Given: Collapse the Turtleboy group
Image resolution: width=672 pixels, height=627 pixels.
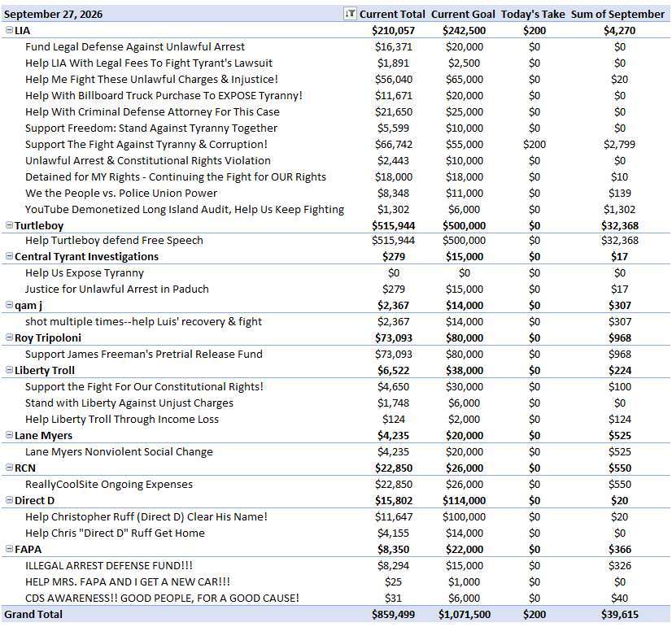Looking at the screenshot, I should (x=9, y=224).
